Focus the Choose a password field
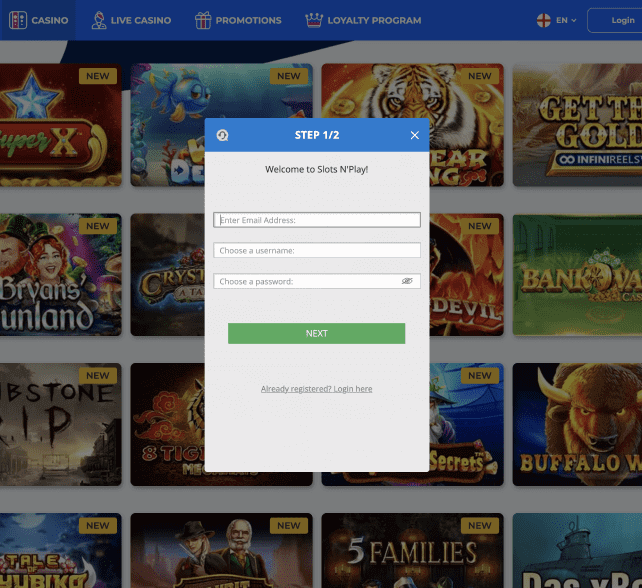 click(x=317, y=281)
